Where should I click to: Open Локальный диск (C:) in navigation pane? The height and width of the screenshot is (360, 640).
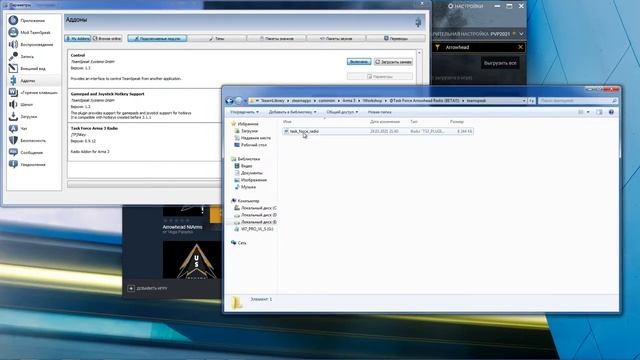(x=256, y=208)
